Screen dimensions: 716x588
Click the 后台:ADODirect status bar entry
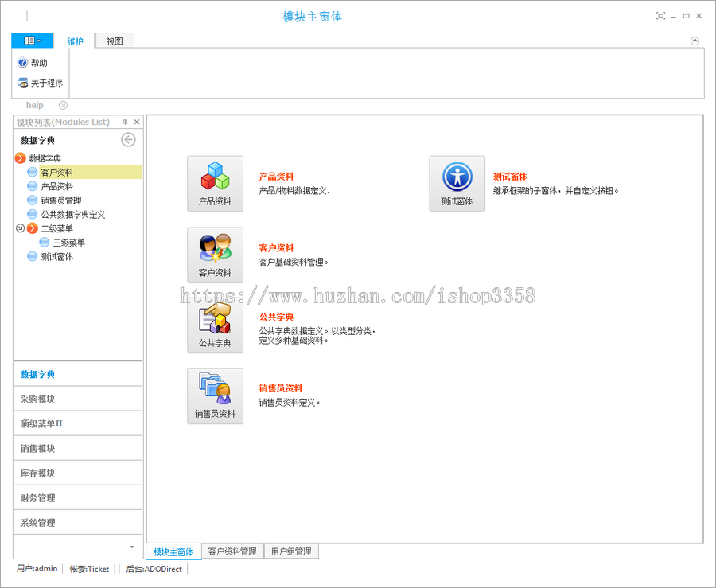pos(154,569)
